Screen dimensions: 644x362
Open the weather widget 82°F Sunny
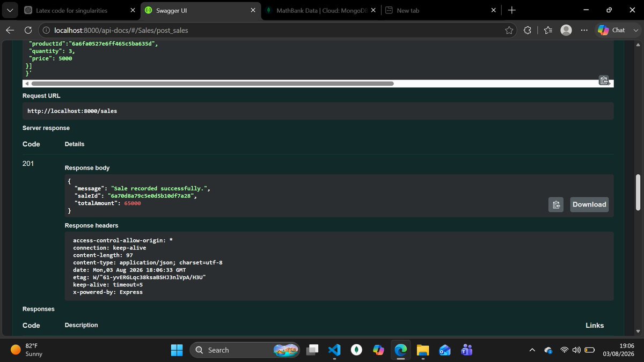(26, 350)
